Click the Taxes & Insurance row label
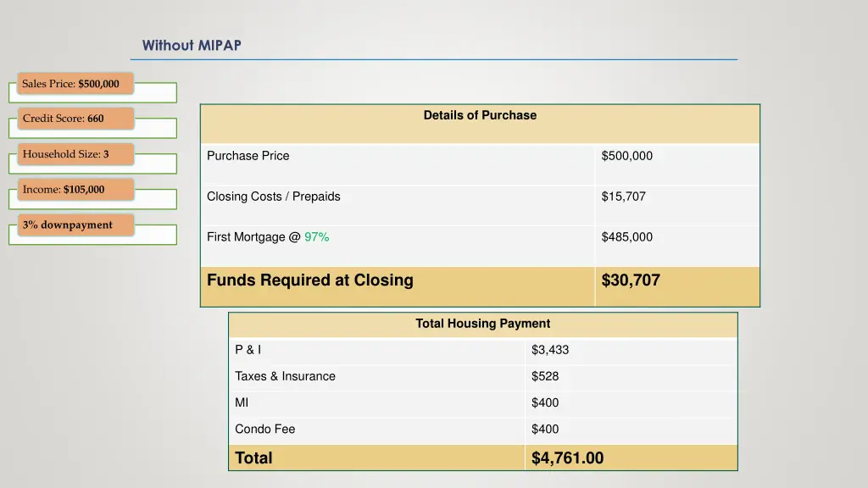Viewport: 868px width, 488px height. 285,376
